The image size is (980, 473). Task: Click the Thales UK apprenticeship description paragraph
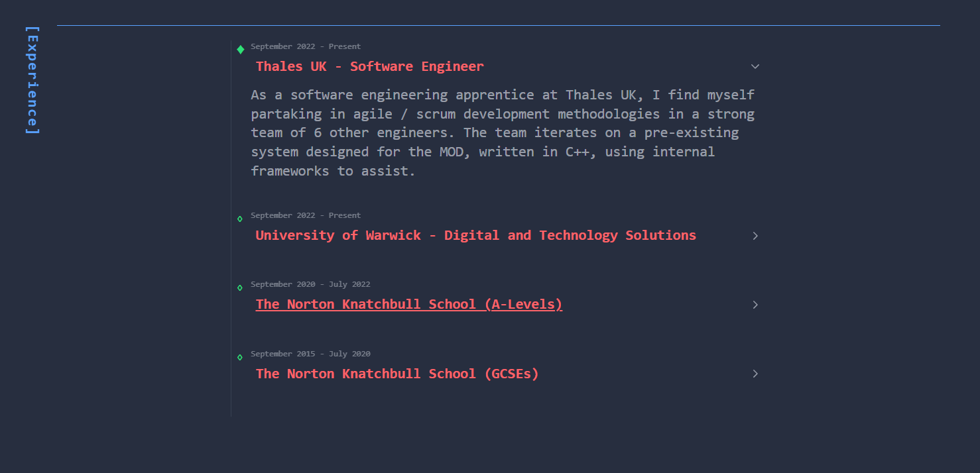coord(502,132)
